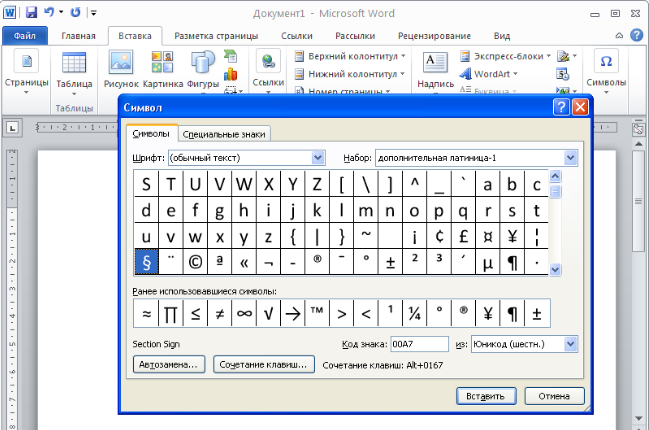Select the section sign § symbol
This screenshot has width=649, height=430.
147,262
